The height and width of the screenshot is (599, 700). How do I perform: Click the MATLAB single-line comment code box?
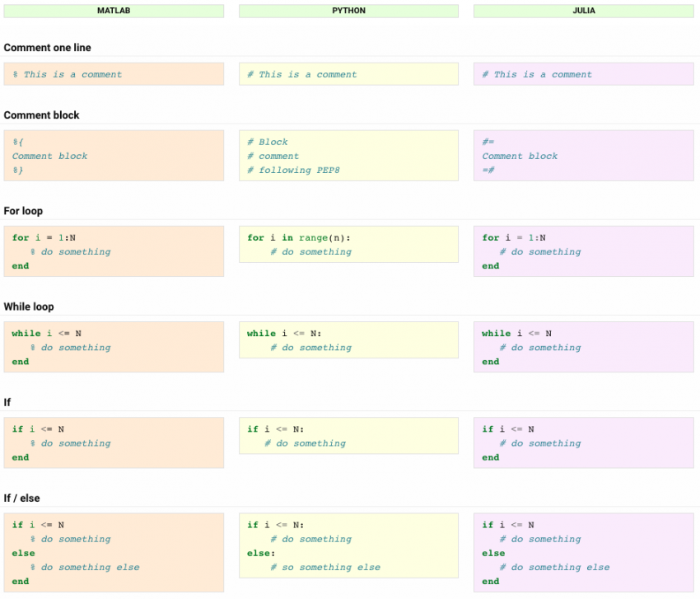pos(114,74)
